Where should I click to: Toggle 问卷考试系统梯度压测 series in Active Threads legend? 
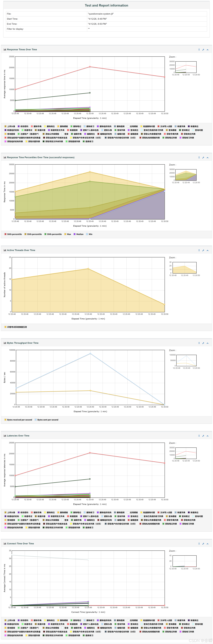tap(15, 327)
